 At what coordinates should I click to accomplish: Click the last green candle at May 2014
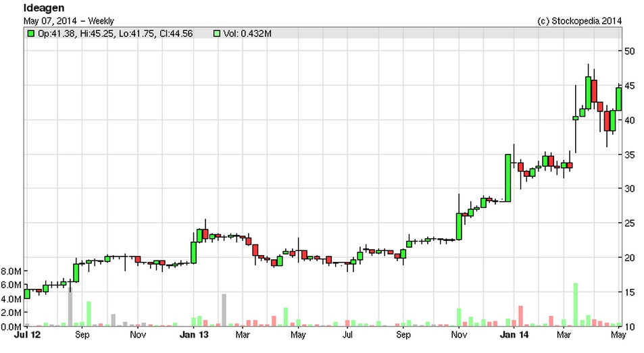618,99
